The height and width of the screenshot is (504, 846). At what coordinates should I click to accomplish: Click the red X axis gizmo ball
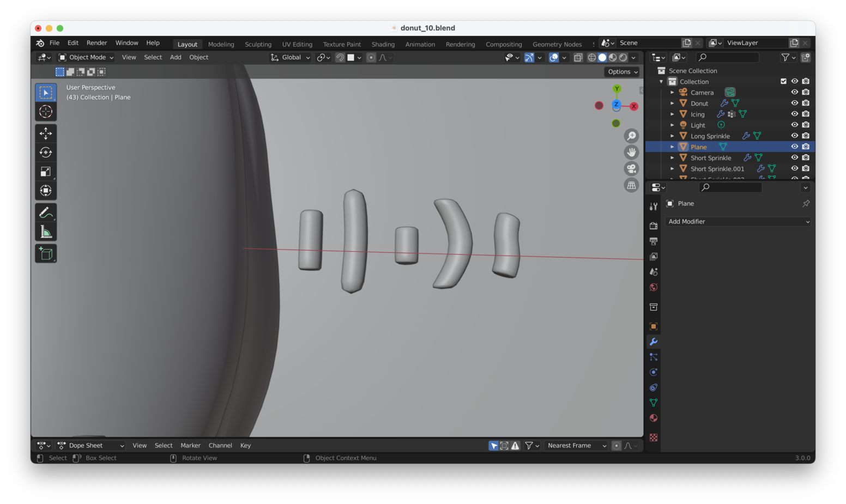point(634,106)
